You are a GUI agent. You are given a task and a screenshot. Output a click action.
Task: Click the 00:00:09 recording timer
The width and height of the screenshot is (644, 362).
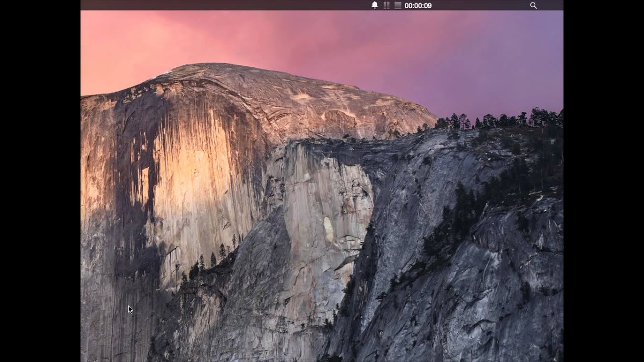[x=418, y=6]
